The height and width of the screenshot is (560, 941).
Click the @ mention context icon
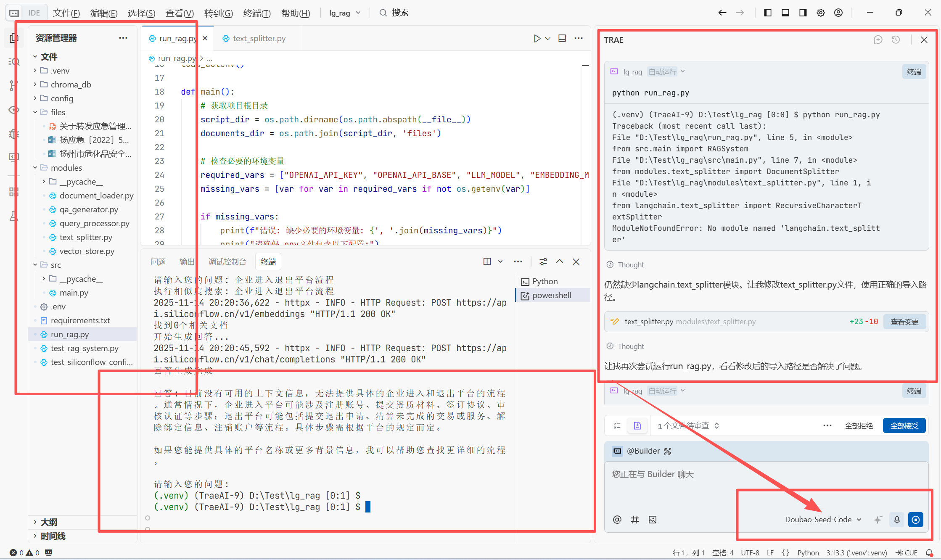point(617,520)
